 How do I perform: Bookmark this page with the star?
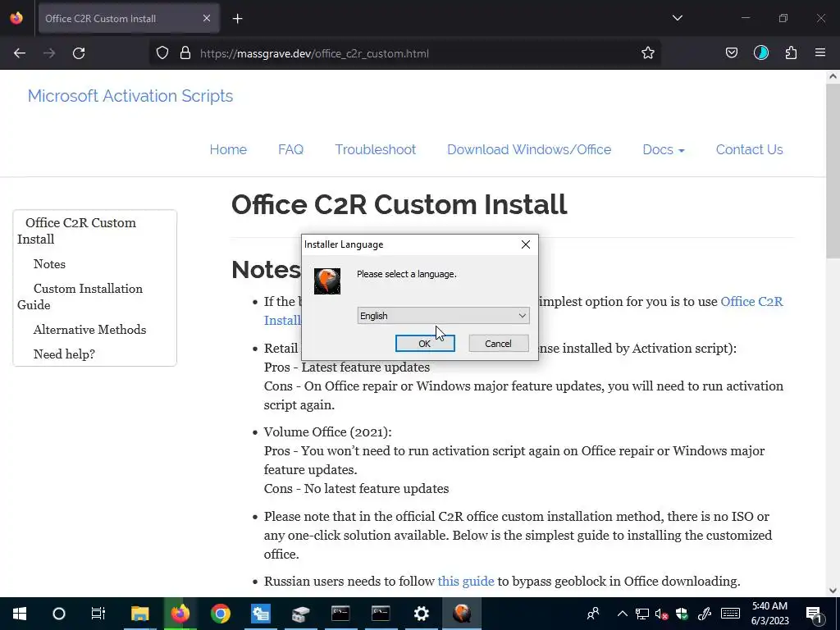click(x=648, y=53)
